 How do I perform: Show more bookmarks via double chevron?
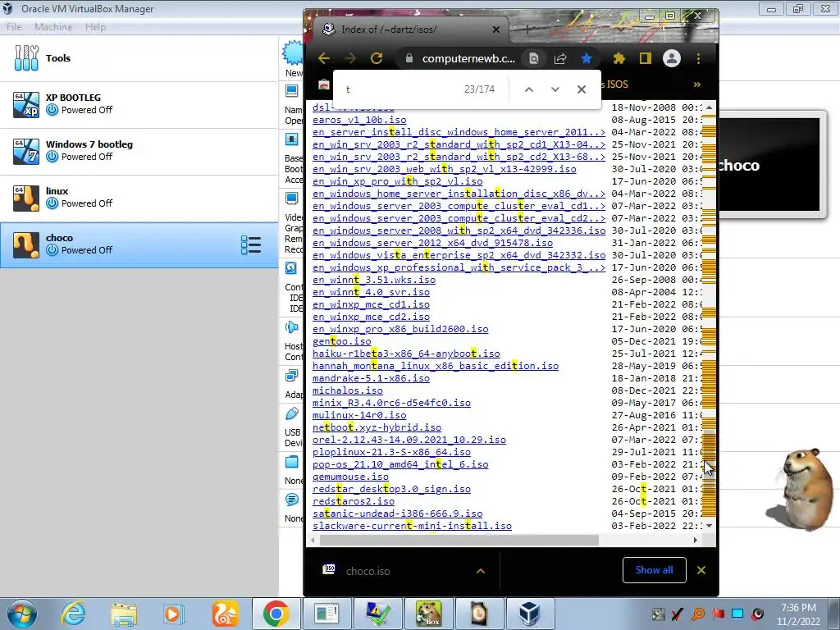pyautogui.click(x=697, y=84)
